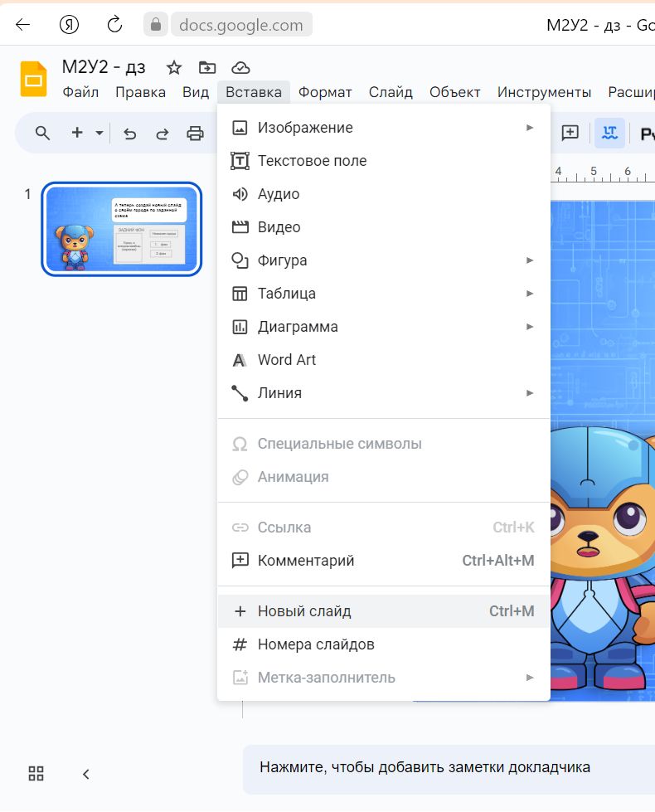Click the star icon next to the title
655x812 pixels.
coord(174,68)
